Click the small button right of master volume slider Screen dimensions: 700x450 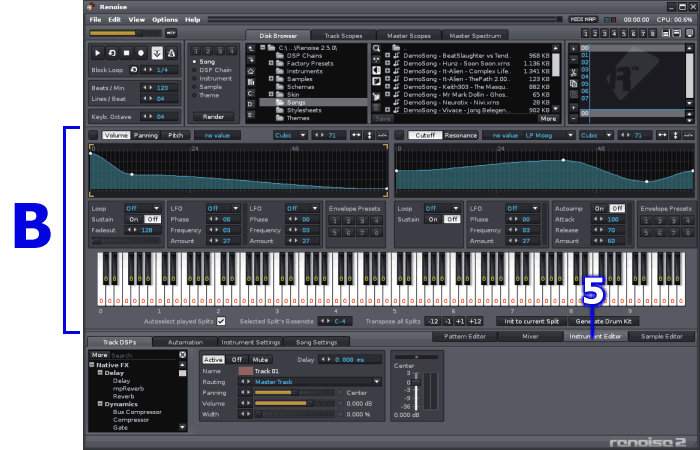pos(171,33)
